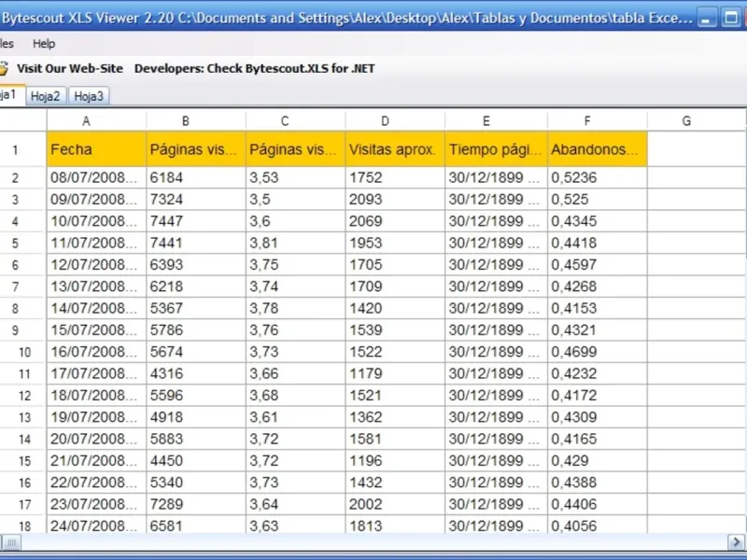Click the Visit Our Web-Site link
This screenshot has height=560, width=747.
click(68, 68)
